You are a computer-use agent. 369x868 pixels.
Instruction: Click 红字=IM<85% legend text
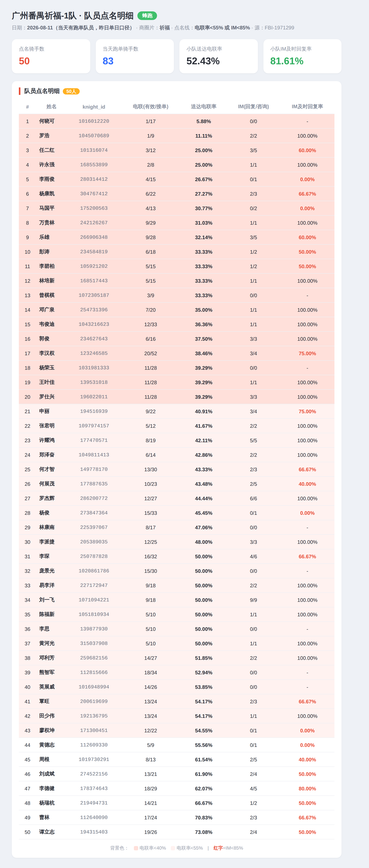228,848
